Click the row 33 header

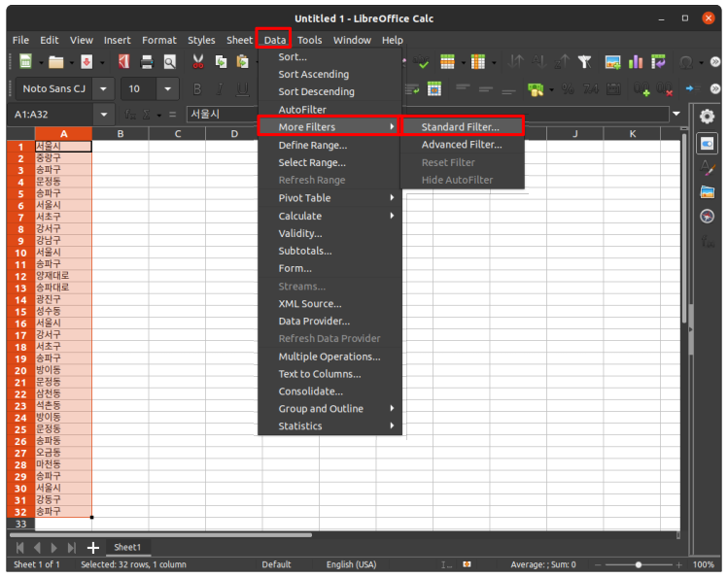[20, 524]
